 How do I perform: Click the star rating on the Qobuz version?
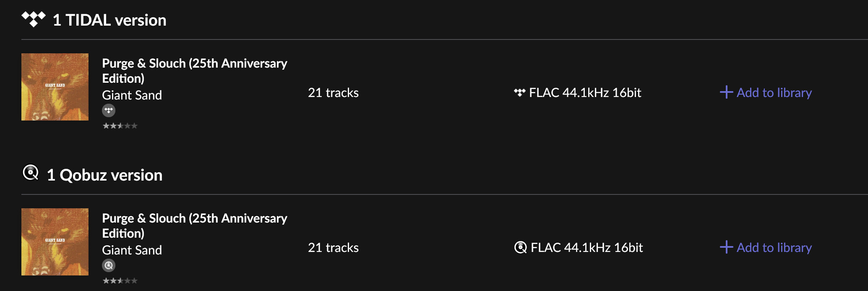click(120, 281)
